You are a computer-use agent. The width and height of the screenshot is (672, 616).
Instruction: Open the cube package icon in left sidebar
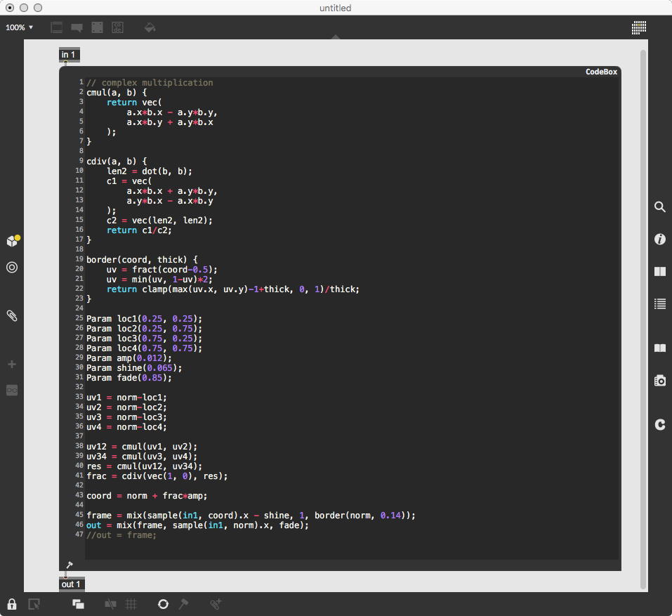[x=12, y=241]
